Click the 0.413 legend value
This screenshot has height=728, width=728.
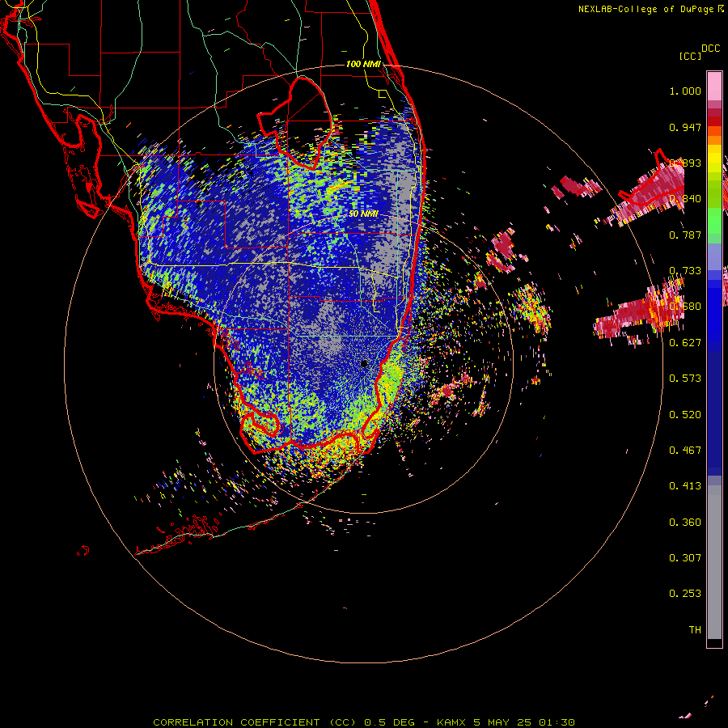685,485
